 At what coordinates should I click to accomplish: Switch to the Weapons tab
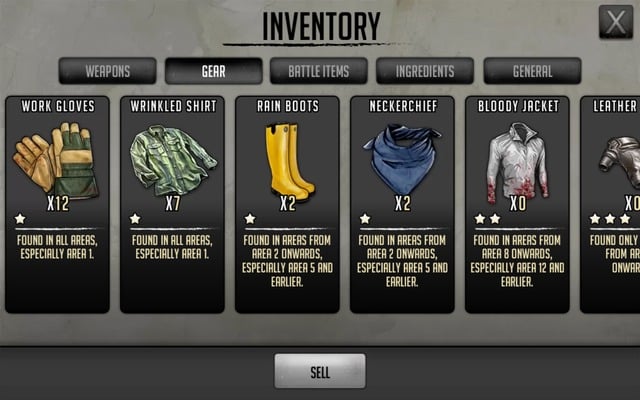107,71
